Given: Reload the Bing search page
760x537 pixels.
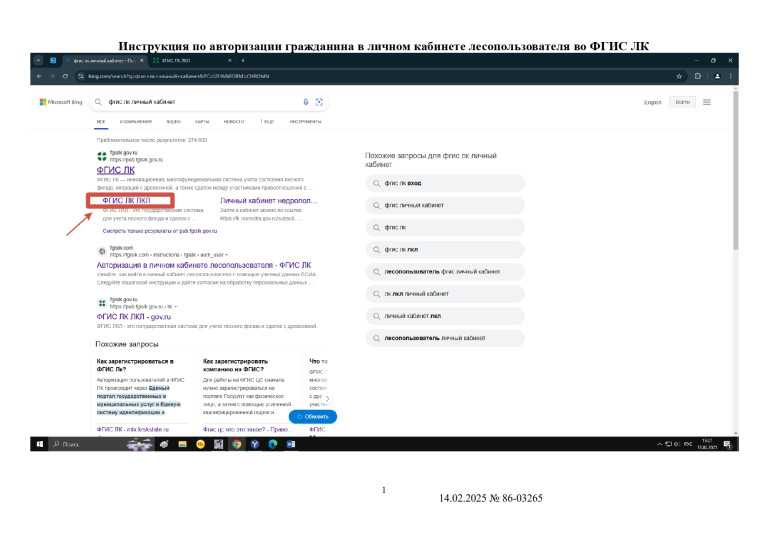Looking at the screenshot, I should [x=65, y=77].
